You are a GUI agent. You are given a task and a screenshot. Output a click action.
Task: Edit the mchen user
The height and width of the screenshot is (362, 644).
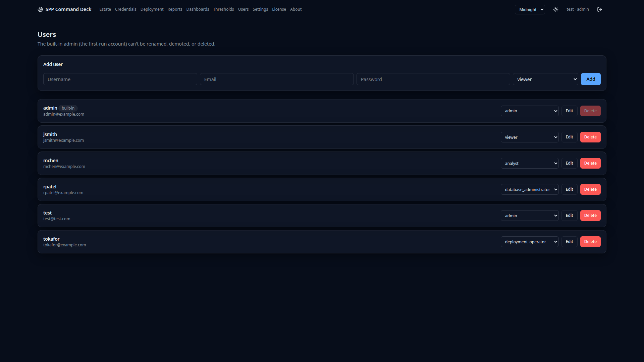(x=570, y=163)
